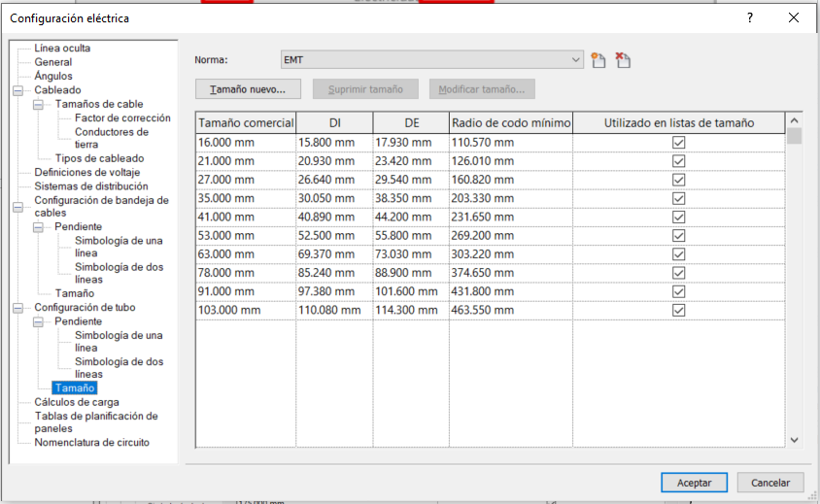The width and height of the screenshot is (820, 504).
Task: Toggle checkbox in the 41.000 mm row
Action: pyautogui.click(x=679, y=217)
